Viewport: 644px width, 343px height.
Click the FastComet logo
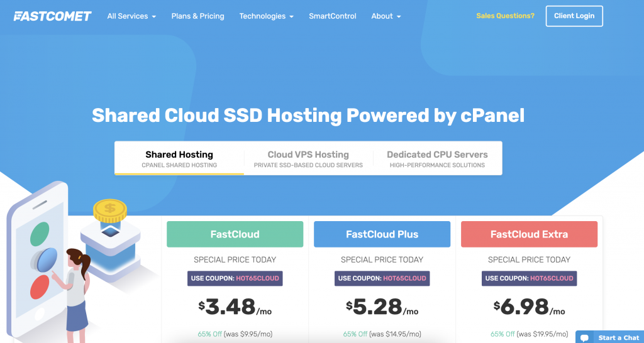[x=52, y=16]
